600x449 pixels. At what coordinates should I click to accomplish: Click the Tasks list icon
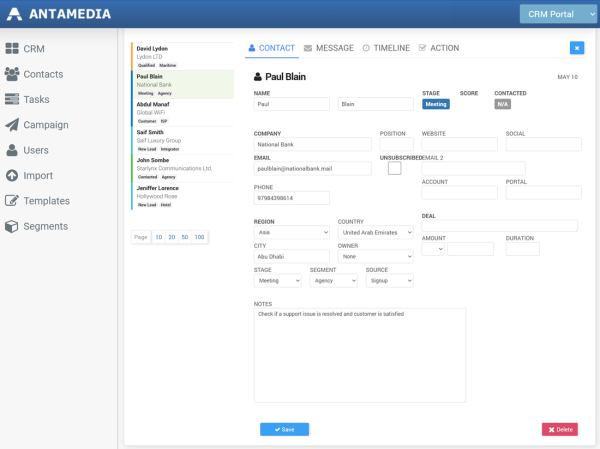(x=12, y=99)
